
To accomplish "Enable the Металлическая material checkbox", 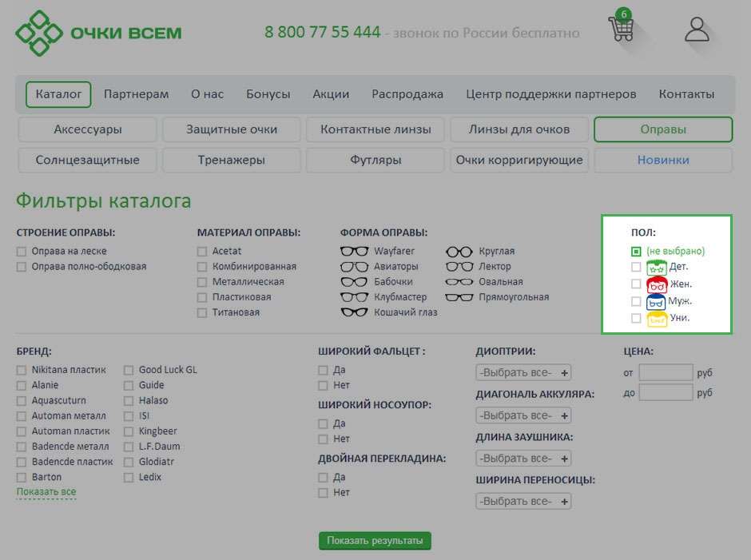I will pos(202,282).
